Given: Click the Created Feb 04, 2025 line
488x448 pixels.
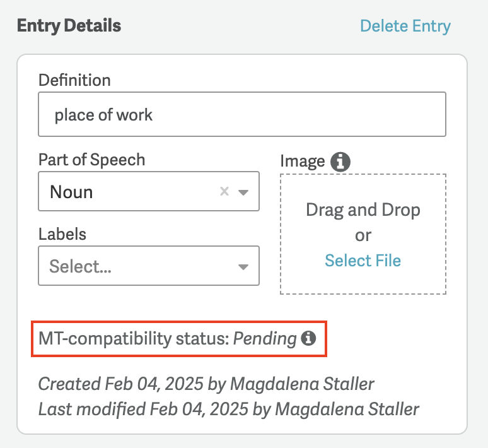Looking at the screenshot, I should click(206, 384).
